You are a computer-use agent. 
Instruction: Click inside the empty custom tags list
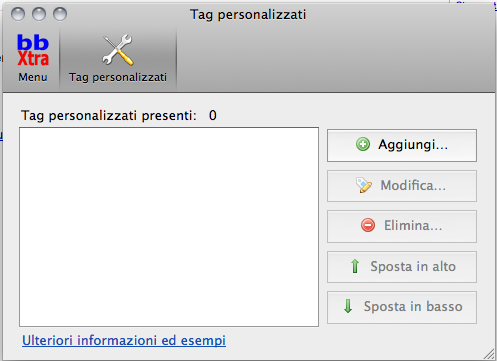point(169,227)
